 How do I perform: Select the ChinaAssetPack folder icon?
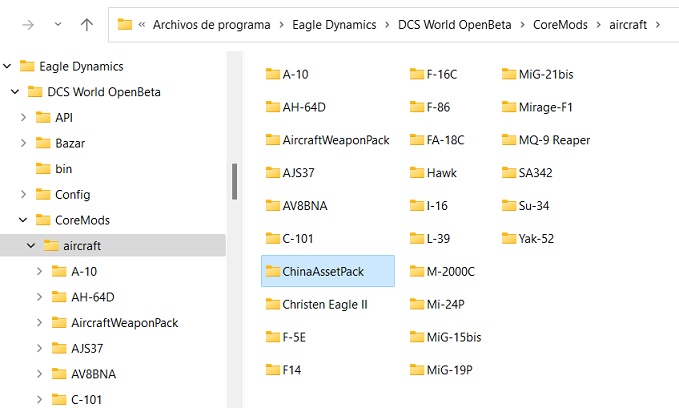272,271
